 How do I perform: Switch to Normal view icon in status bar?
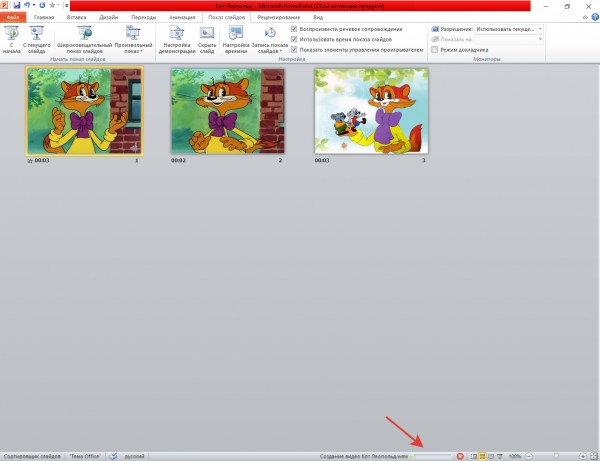click(x=473, y=456)
